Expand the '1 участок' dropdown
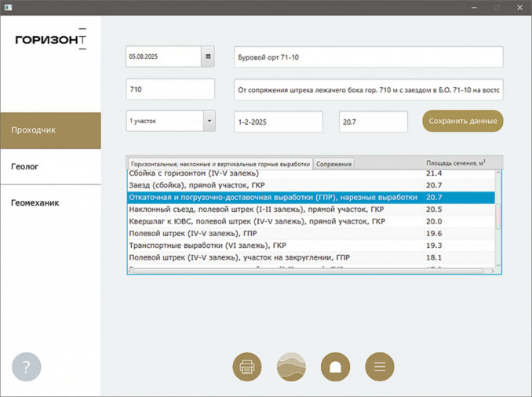The image size is (532, 397). pyautogui.click(x=210, y=122)
